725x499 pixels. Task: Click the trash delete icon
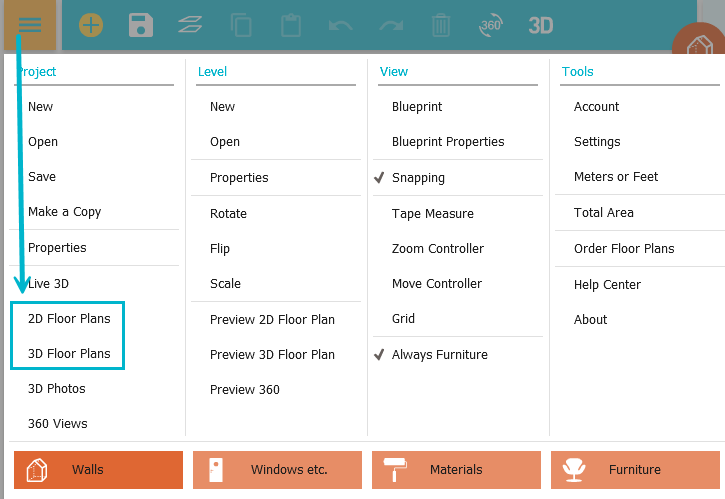pos(441,25)
